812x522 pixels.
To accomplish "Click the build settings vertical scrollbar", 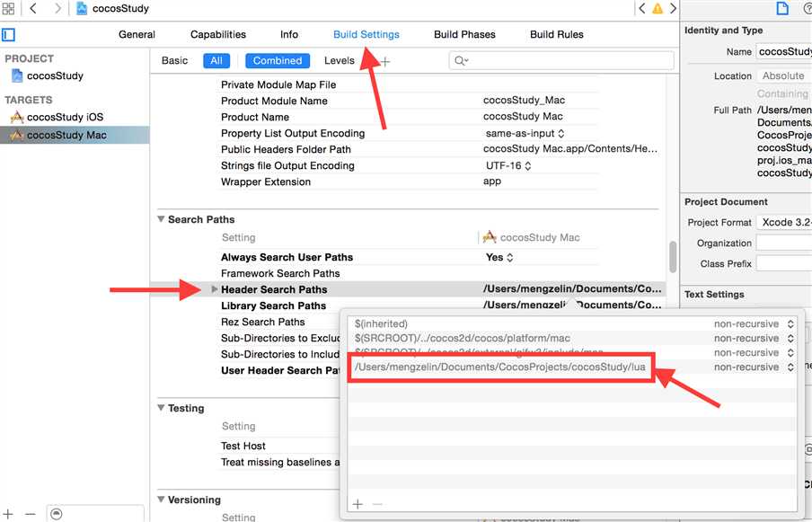I will [673, 256].
